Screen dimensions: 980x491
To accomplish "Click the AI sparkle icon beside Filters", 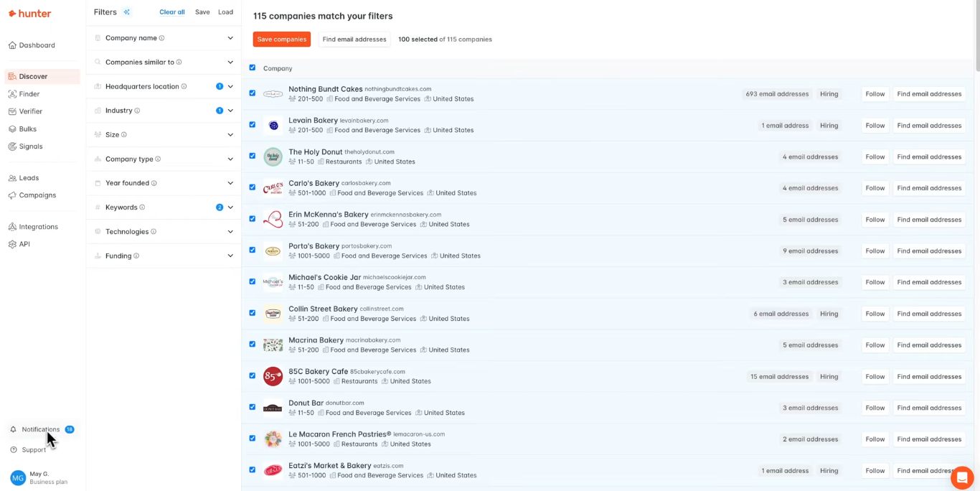I will [x=127, y=12].
